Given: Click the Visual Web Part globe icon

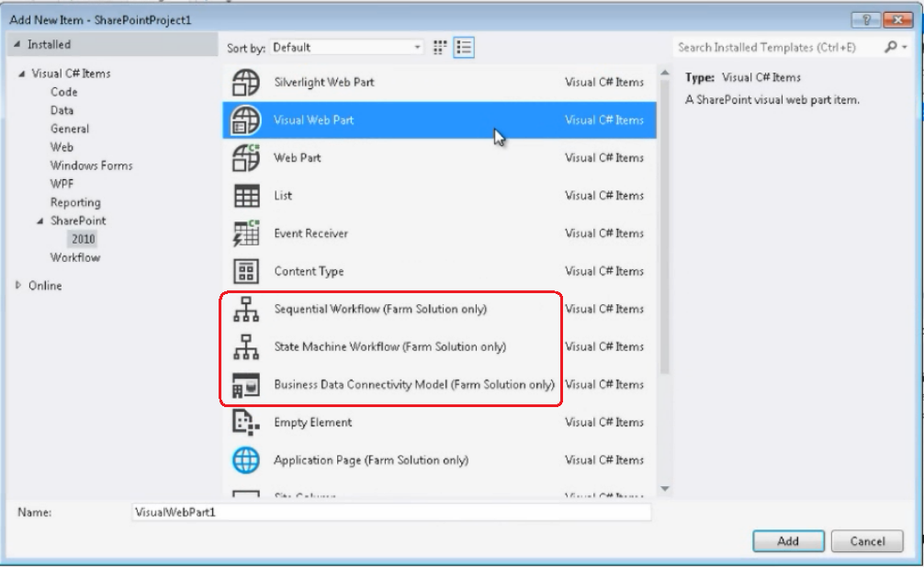Looking at the screenshot, I should coord(246,119).
